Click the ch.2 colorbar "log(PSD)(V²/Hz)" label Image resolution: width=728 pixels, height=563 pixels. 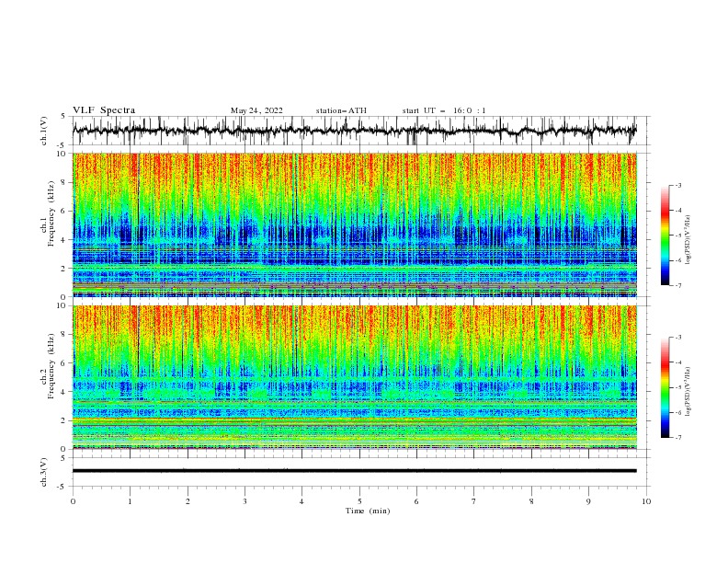pos(688,391)
